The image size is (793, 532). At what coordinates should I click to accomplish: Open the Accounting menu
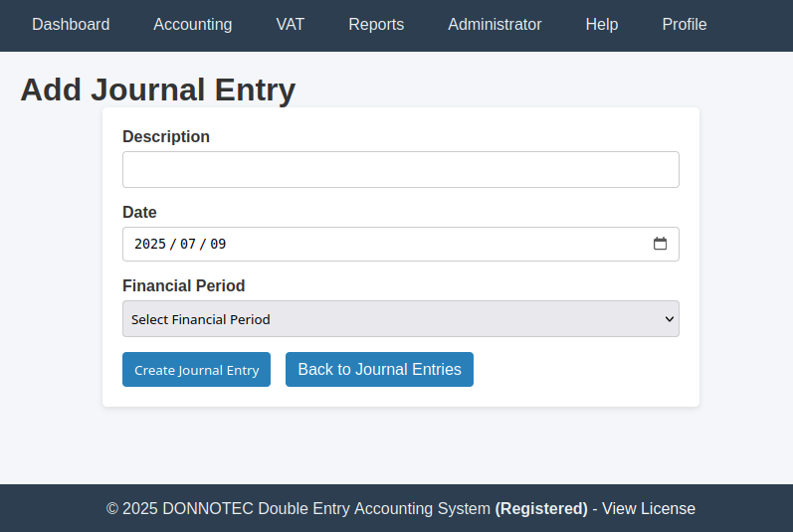[193, 24]
